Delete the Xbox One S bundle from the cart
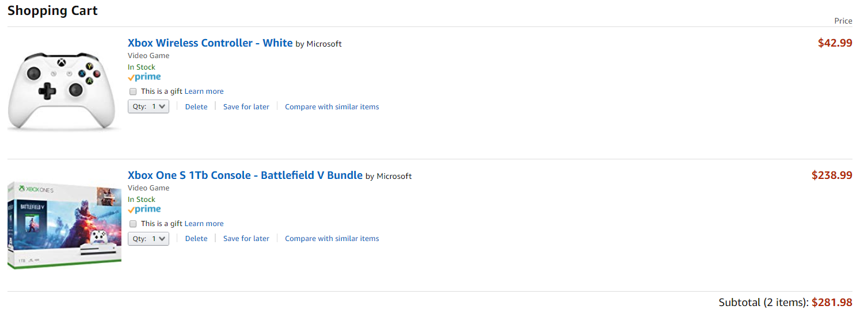The width and height of the screenshot is (868, 321). 196,239
